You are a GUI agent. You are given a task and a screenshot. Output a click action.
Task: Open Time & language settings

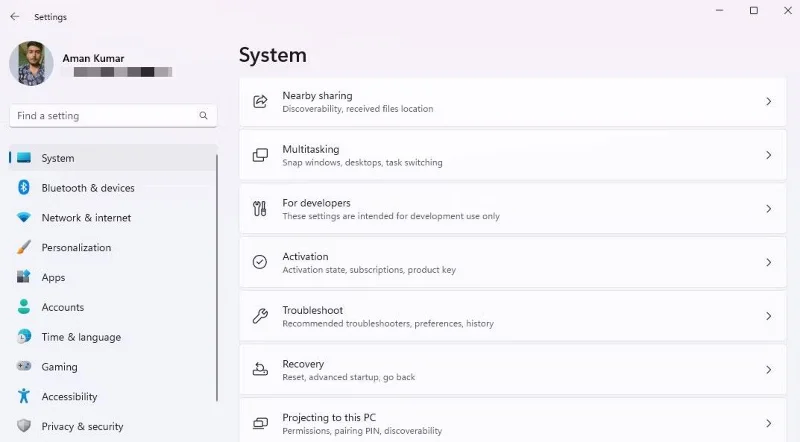[81, 337]
